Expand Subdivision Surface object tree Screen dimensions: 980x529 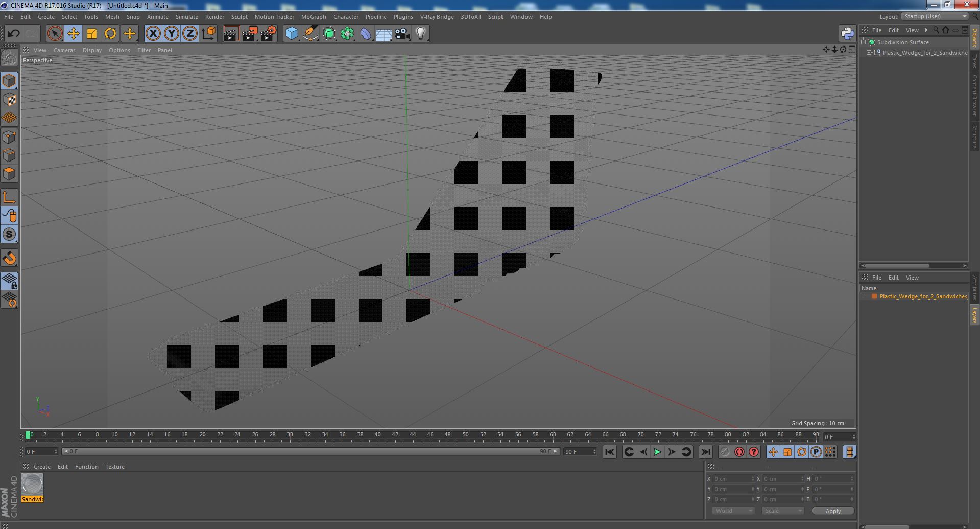pyautogui.click(x=864, y=42)
